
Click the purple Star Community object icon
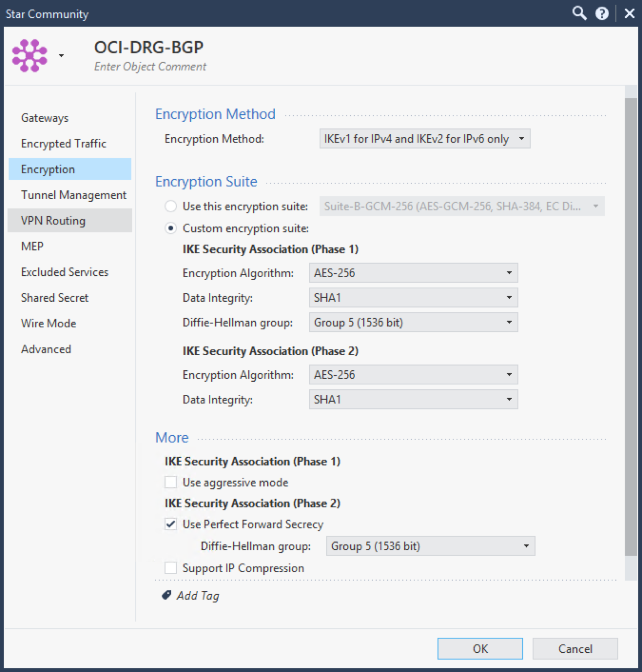click(x=30, y=56)
